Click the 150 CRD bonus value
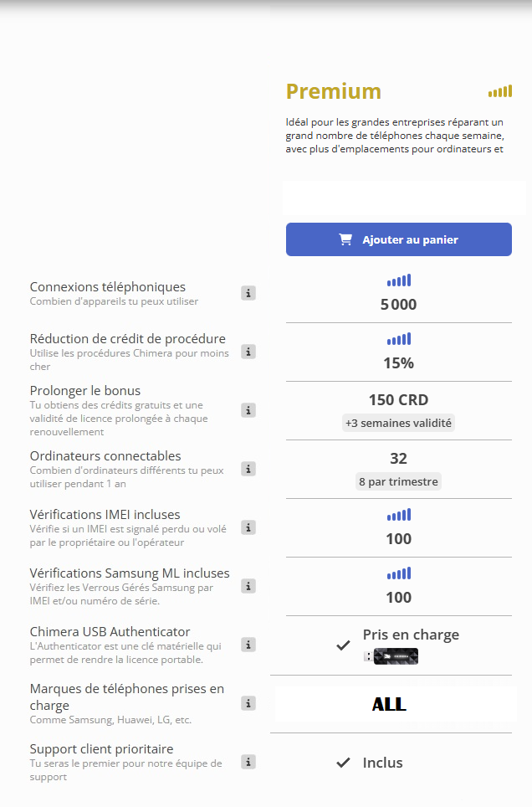 click(x=398, y=399)
